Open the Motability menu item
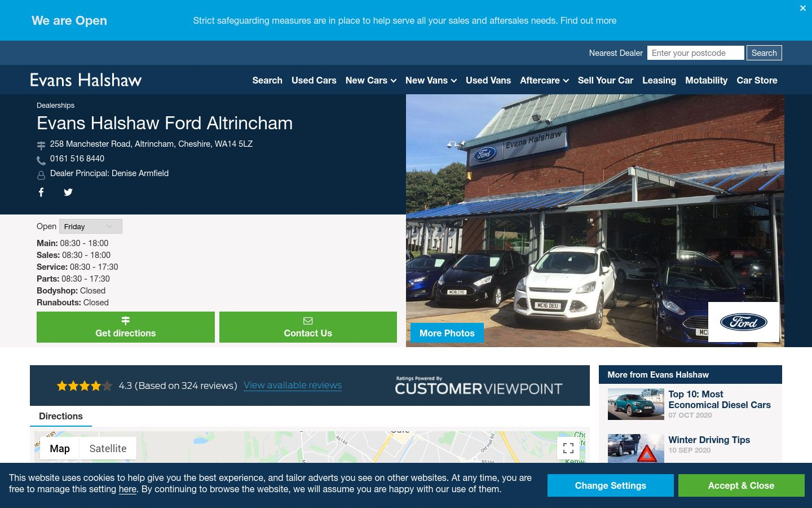Viewport: 812px width, 508px height. tap(706, 81)
